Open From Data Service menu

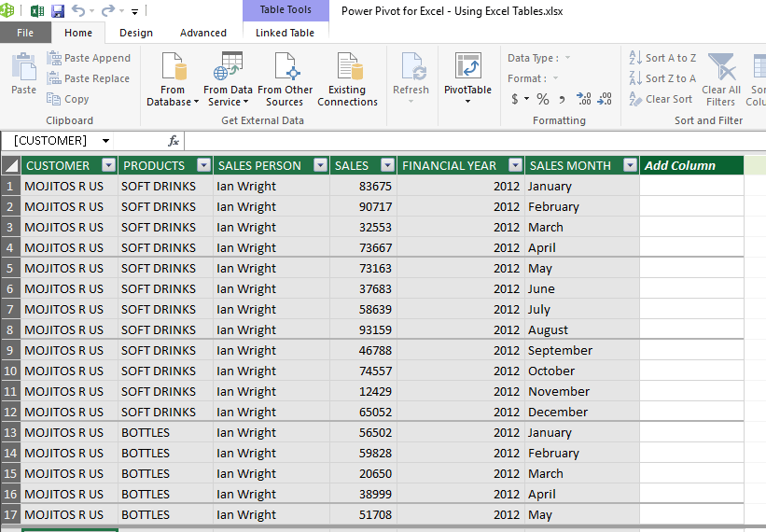228,79
